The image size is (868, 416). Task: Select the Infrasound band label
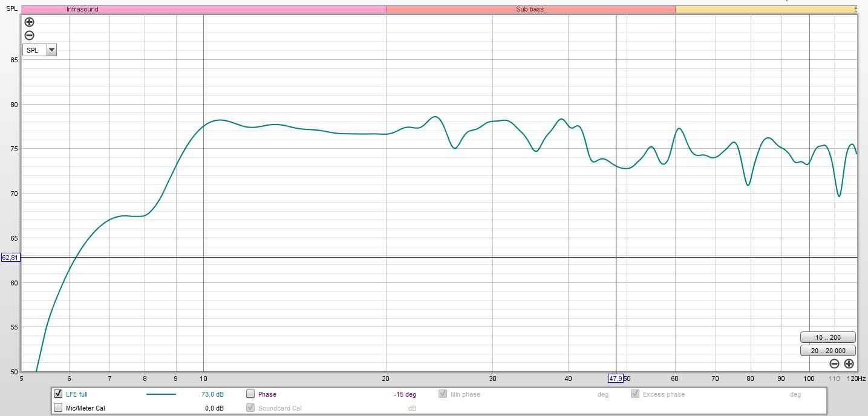82,9
